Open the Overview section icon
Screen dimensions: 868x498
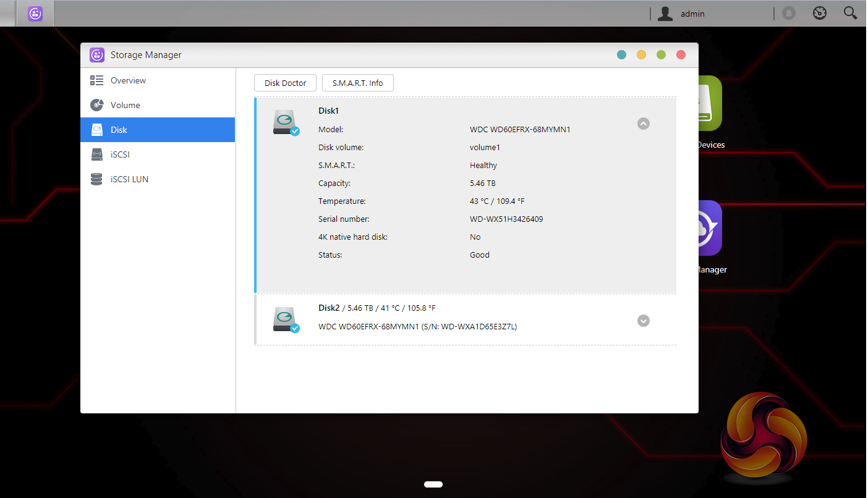pos(96,80)
